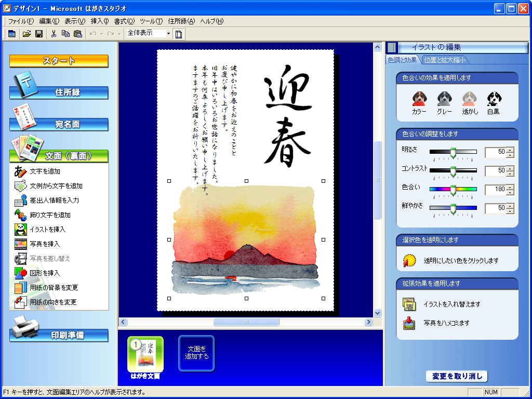Click the 用紙の向きを変更 icon
This screenshot has width=532, height=399.
pos(20,302)
